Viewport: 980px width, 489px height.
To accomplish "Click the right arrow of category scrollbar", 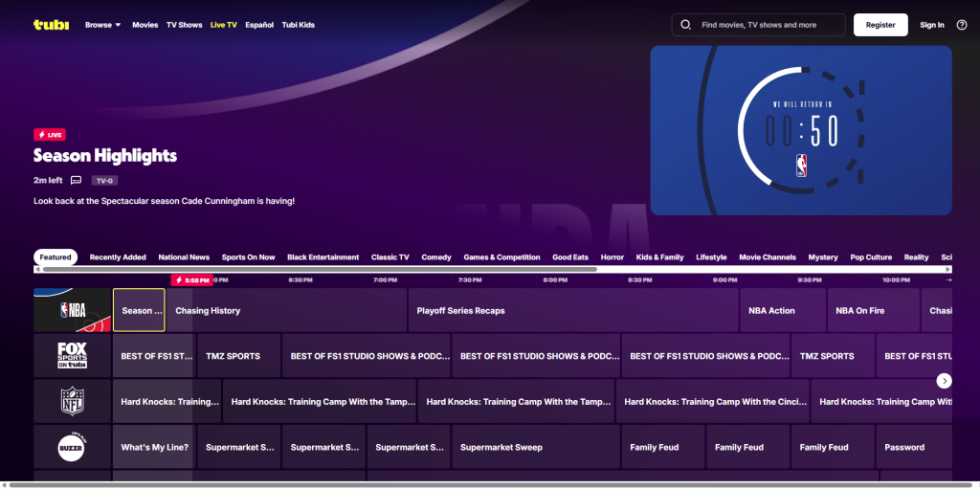I will coord(948,270).
